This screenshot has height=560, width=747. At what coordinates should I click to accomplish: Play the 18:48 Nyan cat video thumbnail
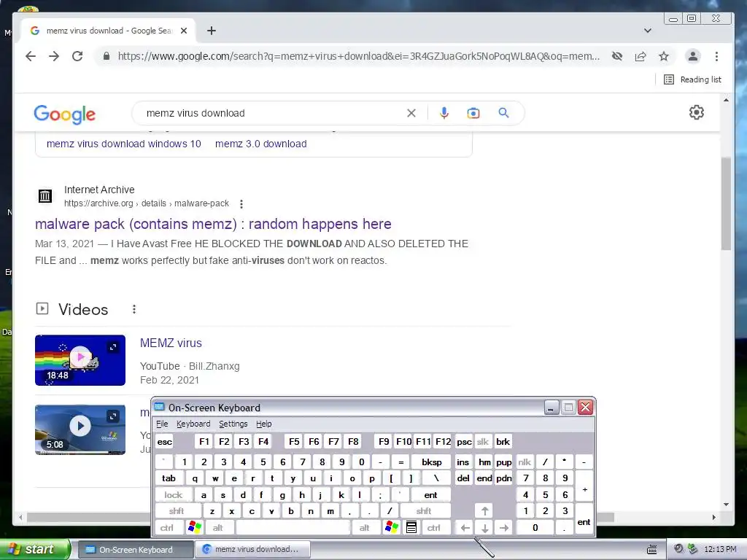(x=80, y=360)
